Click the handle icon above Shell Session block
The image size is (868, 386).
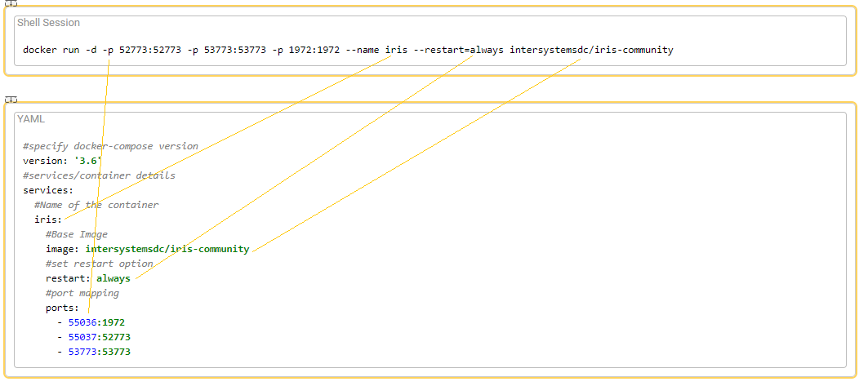coord(11,3)
